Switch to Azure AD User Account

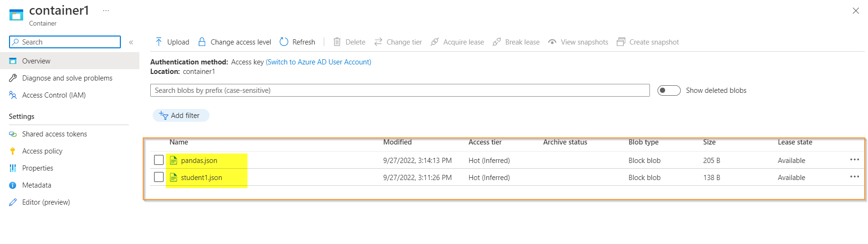click(319, 62)
